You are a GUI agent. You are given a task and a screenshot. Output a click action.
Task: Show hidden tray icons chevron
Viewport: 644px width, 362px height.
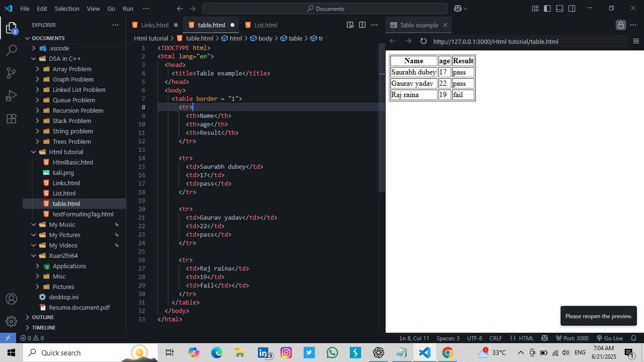tap(521, 352)
